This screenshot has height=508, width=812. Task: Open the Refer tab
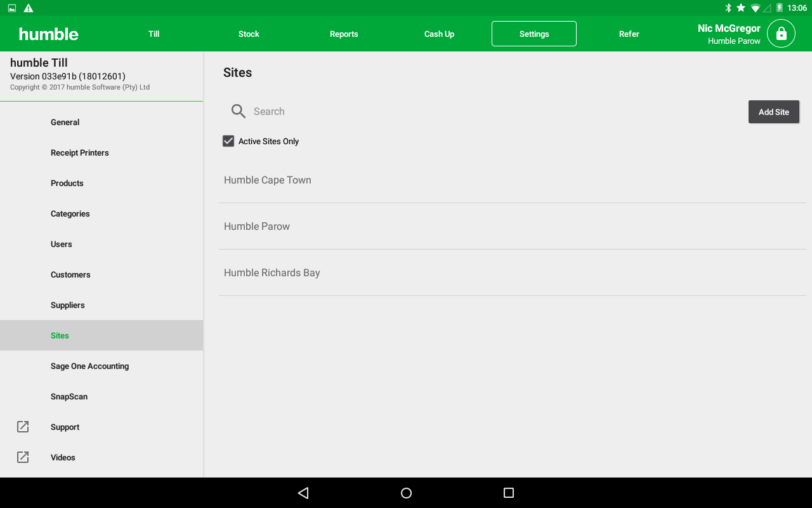[x=629, y=34]
